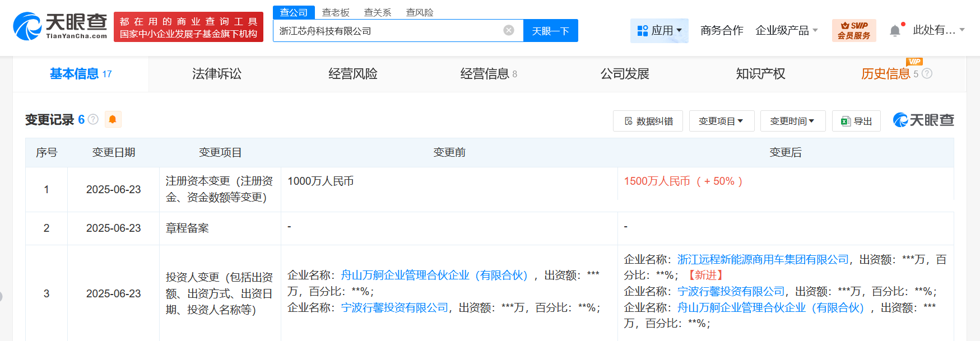Open the 历史信息 VIP tab

[890, 74]
